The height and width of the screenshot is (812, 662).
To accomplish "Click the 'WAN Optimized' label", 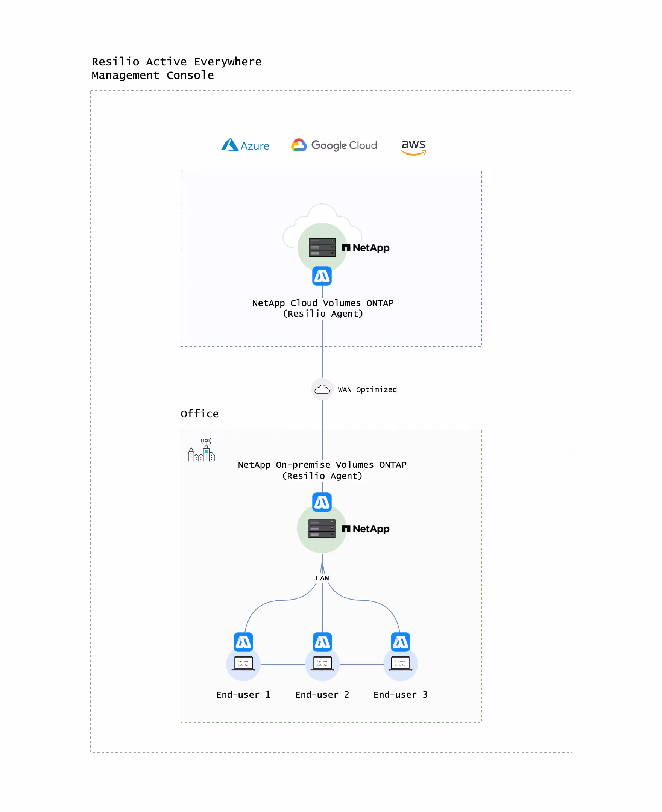I will [x=367, y=389].
